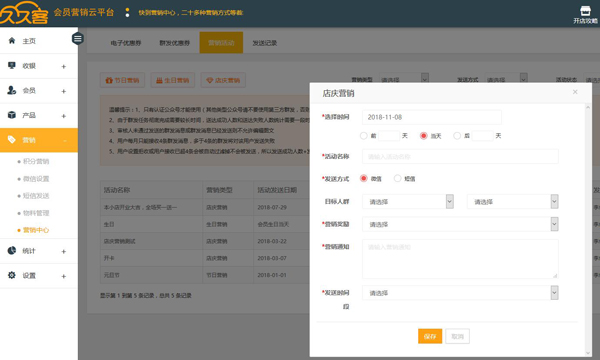
Task: Click the 产品 product box icon
Action: pos(12,115)
